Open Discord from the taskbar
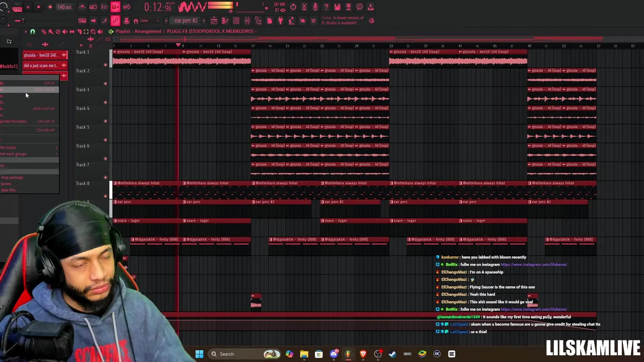Screen dimensions: 644x362 (334, 354)
